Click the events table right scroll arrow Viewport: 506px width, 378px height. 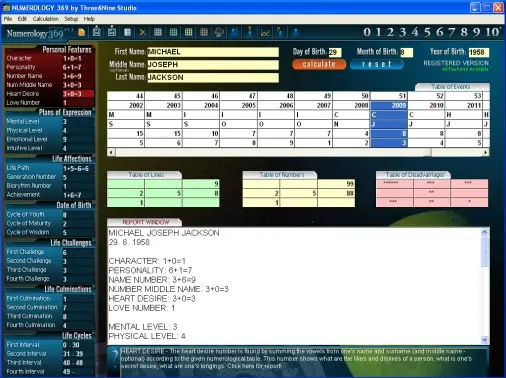tap(486, 152)
